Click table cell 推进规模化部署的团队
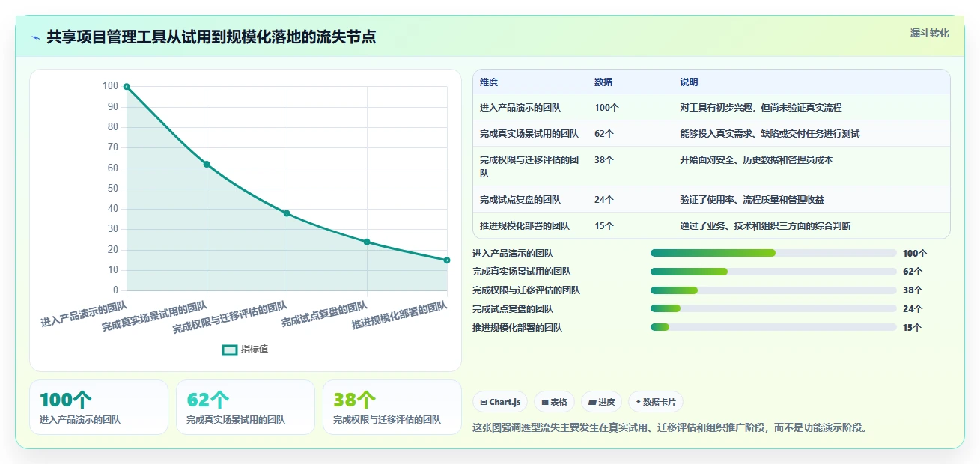 tap(525, 226)
